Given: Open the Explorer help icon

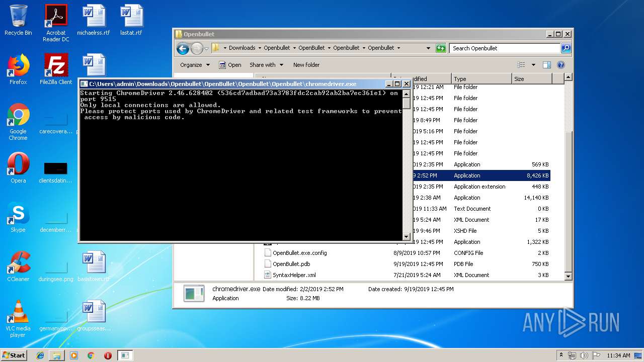Looking at the screenshot, I should (561, 65).
